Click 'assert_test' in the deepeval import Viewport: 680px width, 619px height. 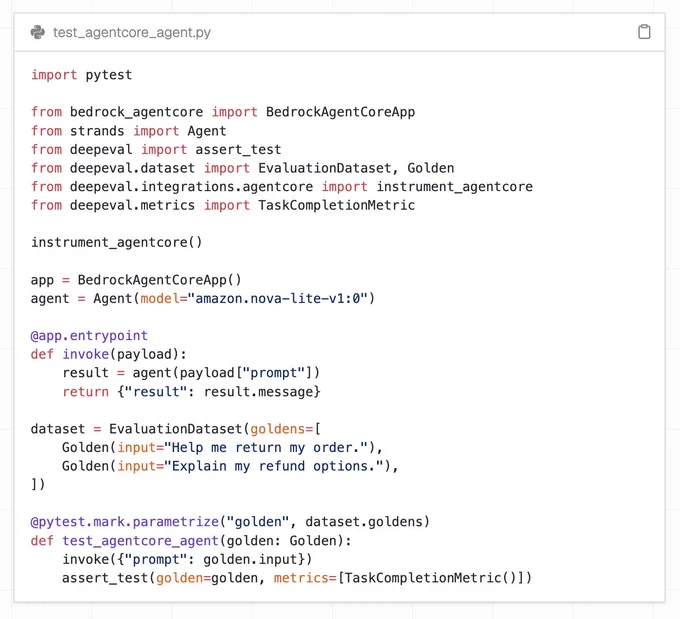(x=238, y=150)
